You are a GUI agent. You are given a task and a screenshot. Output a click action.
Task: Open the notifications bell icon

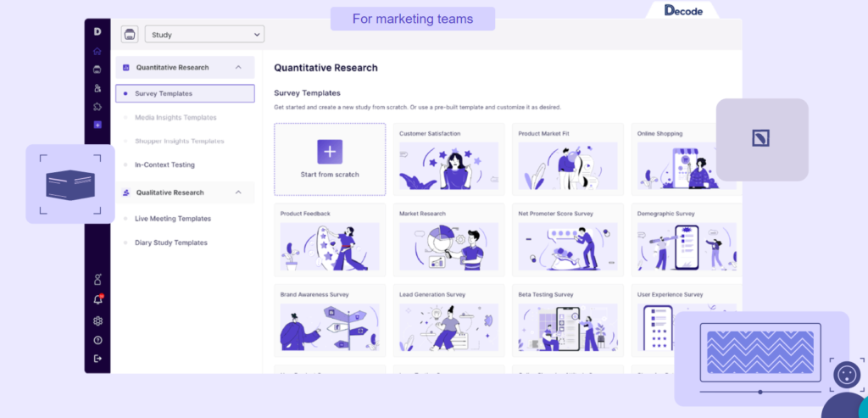tap(98, 300)
